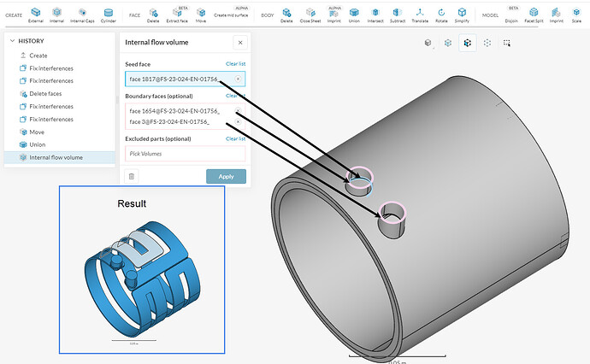Remove face 1817 from seed face
The image size is (590, 364).
(x=238, y=79)
